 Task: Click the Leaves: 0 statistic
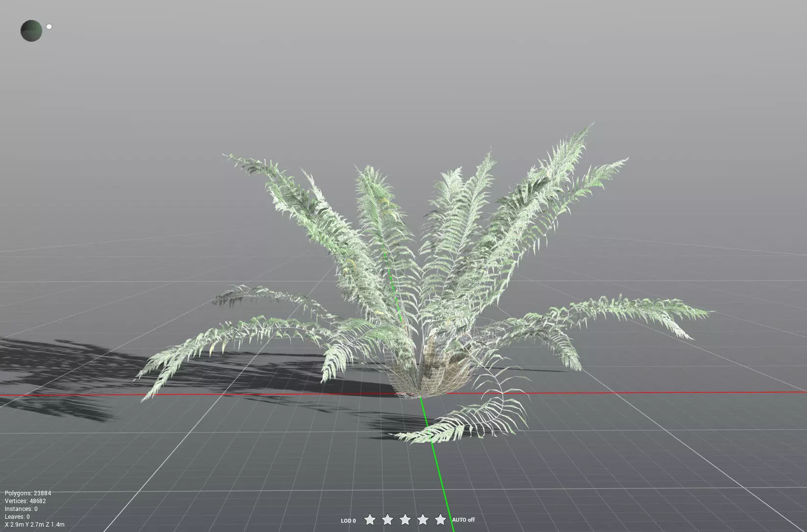17,517
